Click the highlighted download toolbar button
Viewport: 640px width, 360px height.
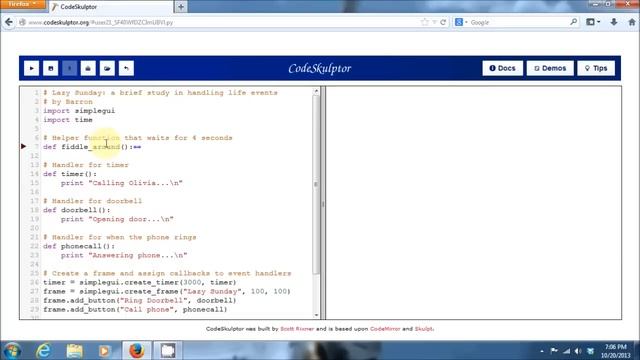pos(69,68)
